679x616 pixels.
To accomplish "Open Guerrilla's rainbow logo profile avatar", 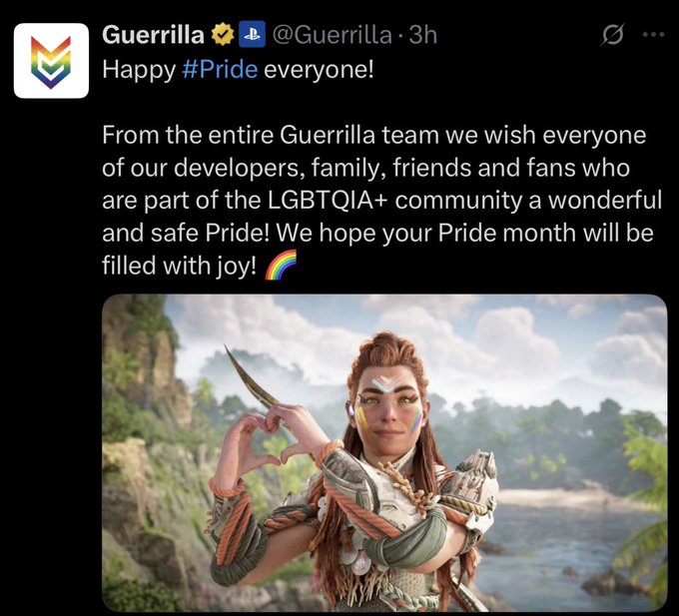I will tap(51, 61).
